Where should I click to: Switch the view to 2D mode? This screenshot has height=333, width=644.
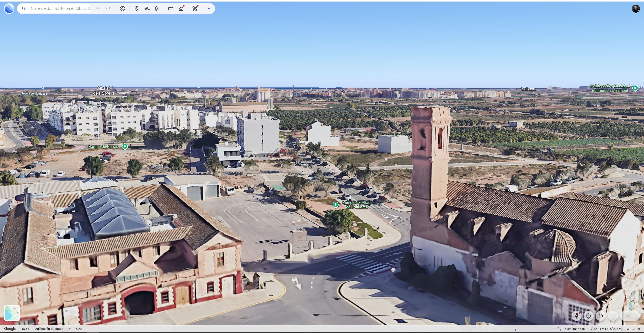pyautogui.click(x=601, y=316)
